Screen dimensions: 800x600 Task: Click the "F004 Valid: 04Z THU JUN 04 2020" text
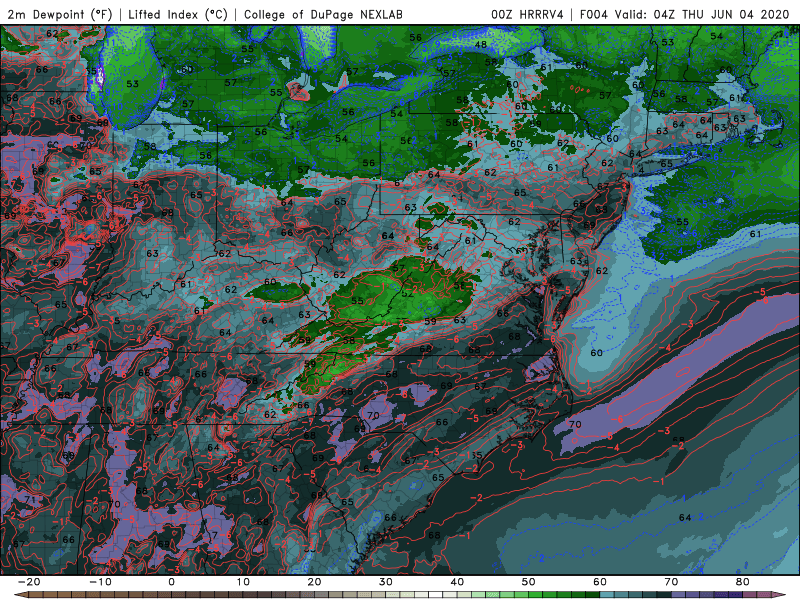pyautogui.click(x=685, y=14)
